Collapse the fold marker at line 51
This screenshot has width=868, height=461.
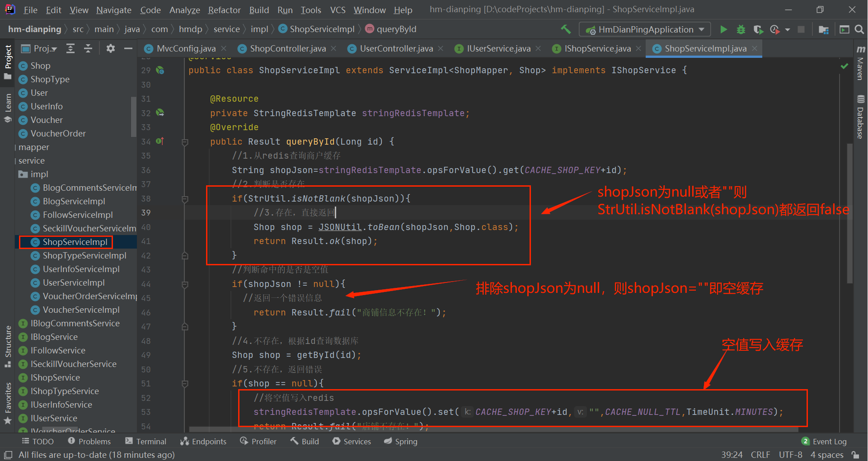[x=185, y=384]
